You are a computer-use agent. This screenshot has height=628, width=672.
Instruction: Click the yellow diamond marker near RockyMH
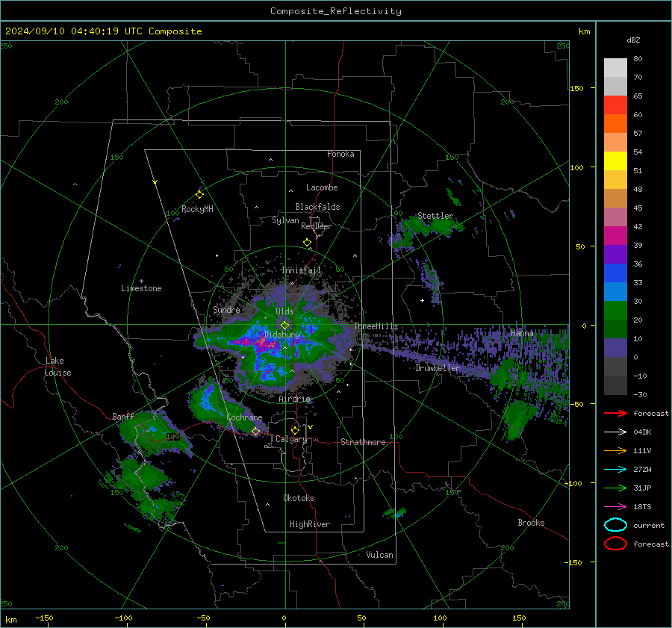pyautogui.click(x=199, y=195)
